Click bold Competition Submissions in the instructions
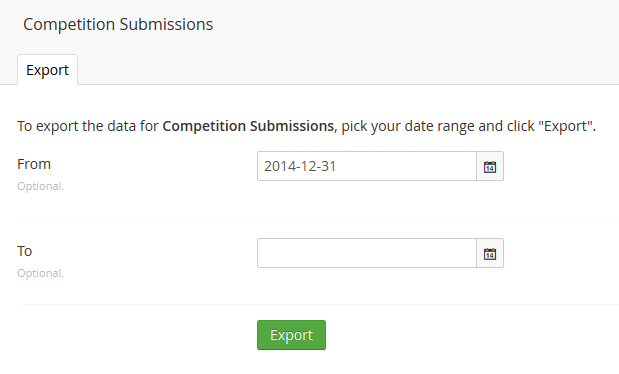Image resolution: width=619 pixels, height=374 pixels. [248, 126]
